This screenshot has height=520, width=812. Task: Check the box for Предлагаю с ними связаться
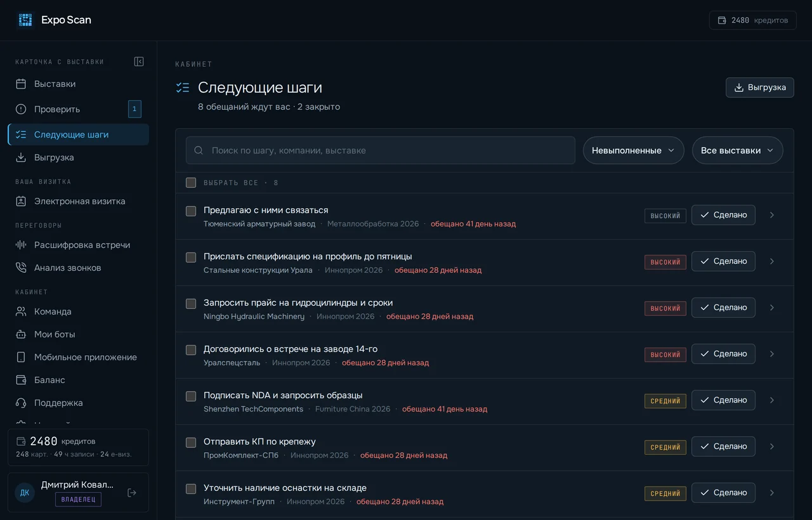191,211
